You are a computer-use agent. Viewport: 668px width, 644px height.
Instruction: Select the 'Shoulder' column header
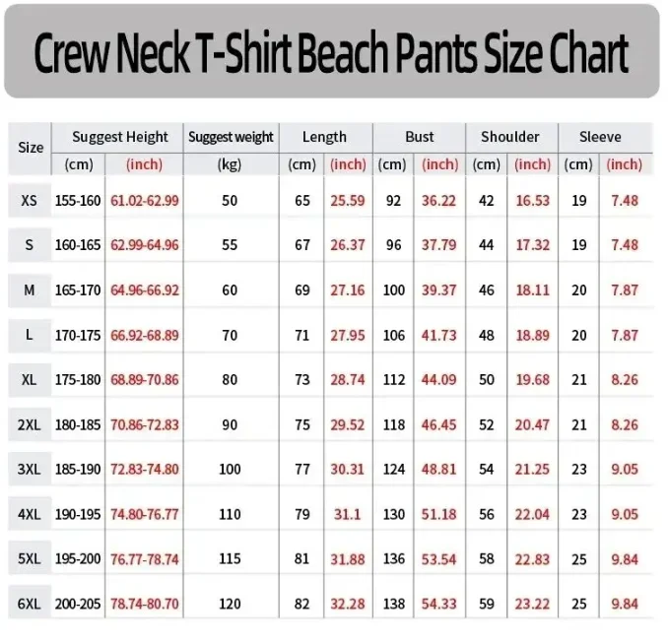coord(510,137)
